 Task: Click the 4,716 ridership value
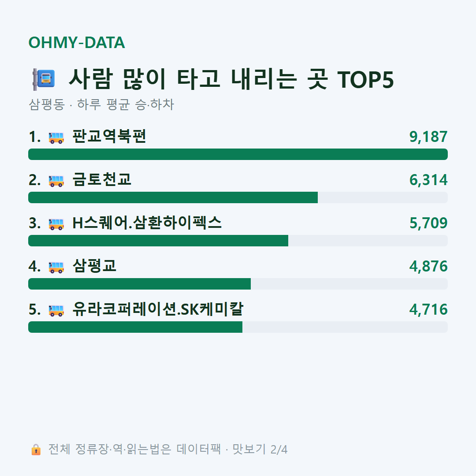(x=428, y=310)
